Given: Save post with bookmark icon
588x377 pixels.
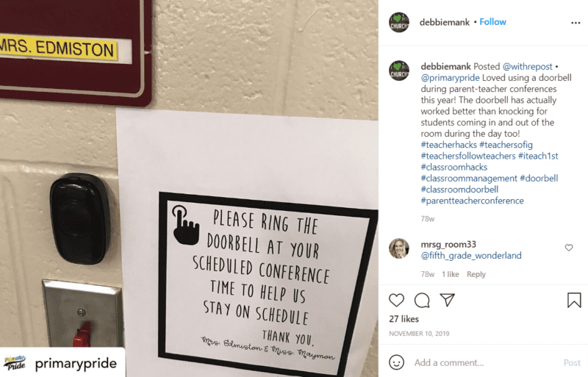Looking at the screenshot, I should tap(574, 300).
